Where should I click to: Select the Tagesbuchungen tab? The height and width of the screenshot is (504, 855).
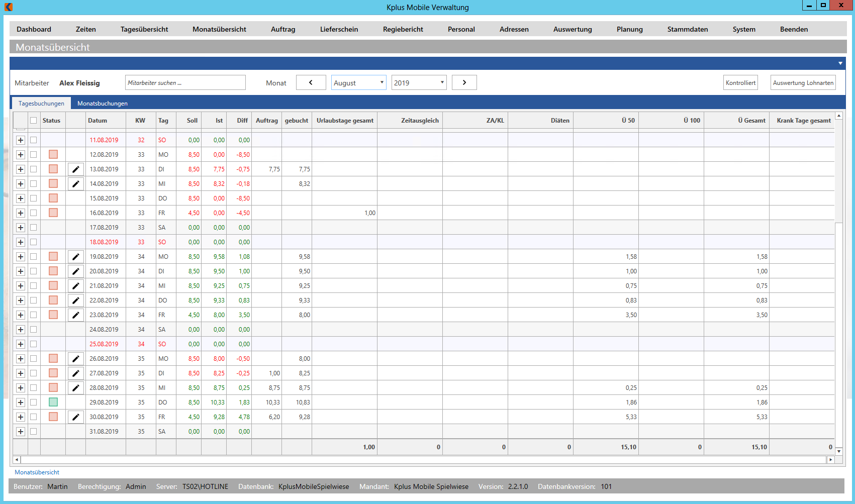click(41, 103)
